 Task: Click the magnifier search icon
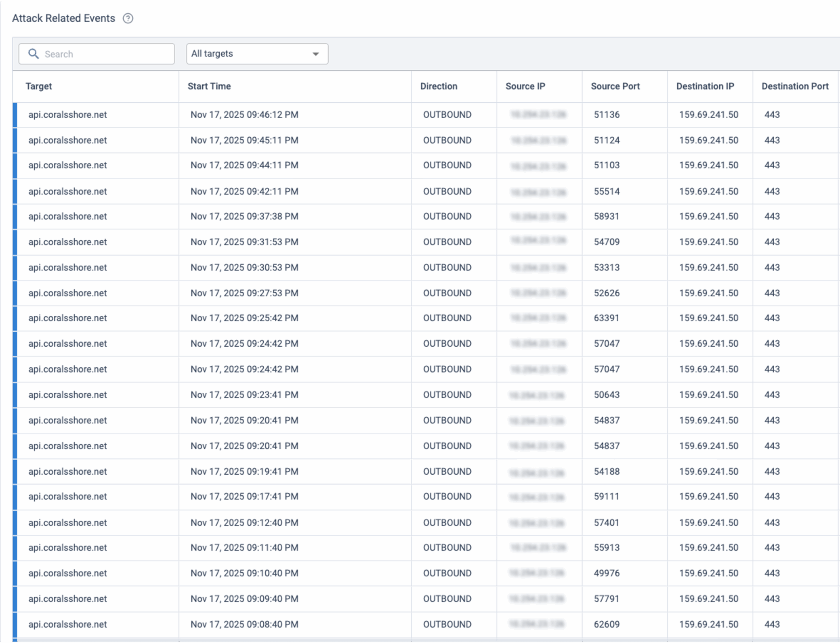point(34,54)
